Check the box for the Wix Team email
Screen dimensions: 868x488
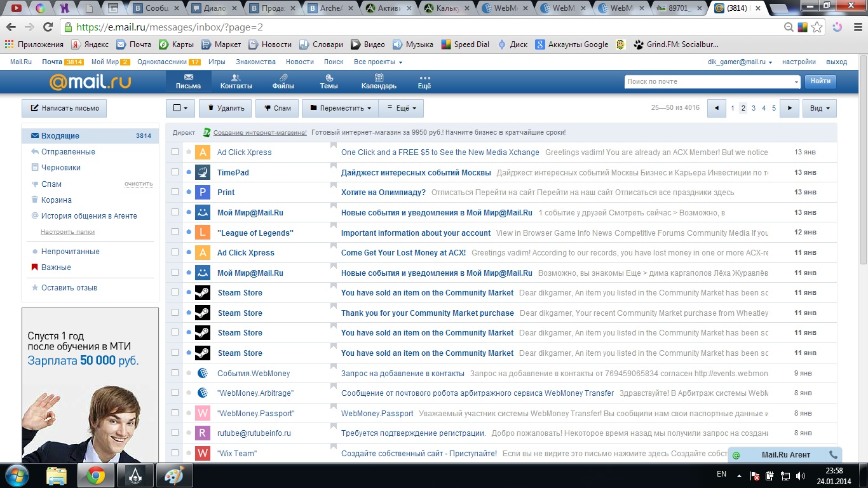[x=175, y=453]
